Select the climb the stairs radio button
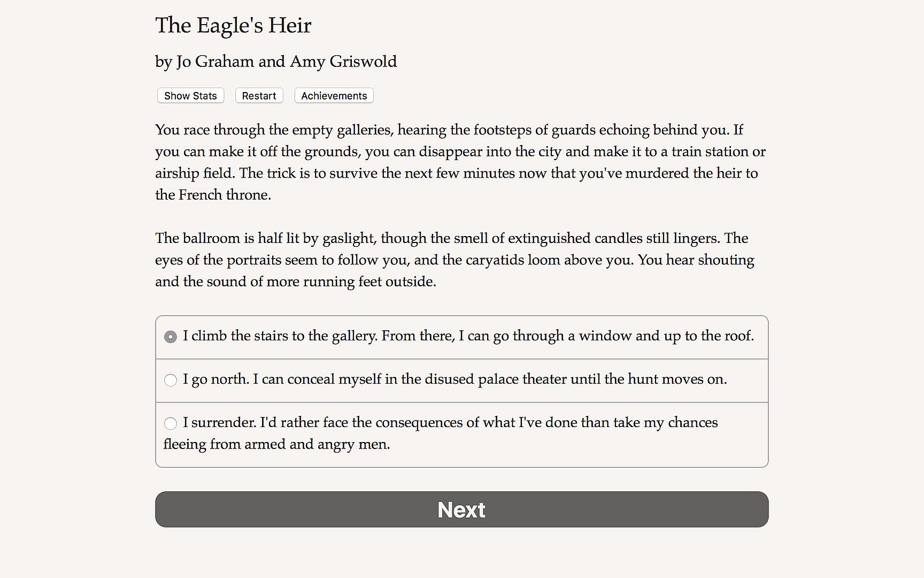 tap(171, 337)
